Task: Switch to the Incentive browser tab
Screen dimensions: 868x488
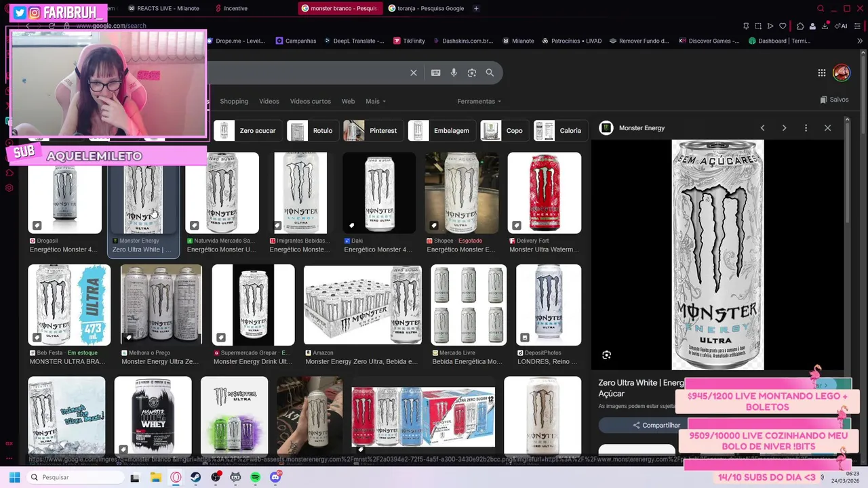Action: [236, 8]
